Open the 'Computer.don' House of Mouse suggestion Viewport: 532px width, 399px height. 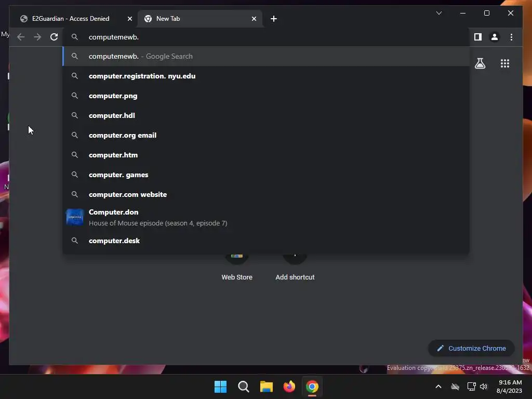pos(267,218)
